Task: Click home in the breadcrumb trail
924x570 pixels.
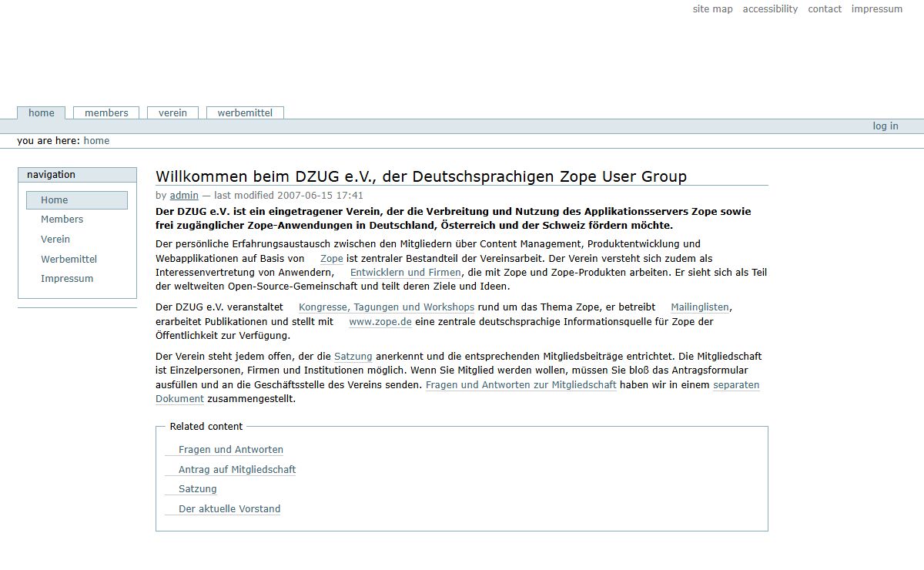Action: point(96,141)
